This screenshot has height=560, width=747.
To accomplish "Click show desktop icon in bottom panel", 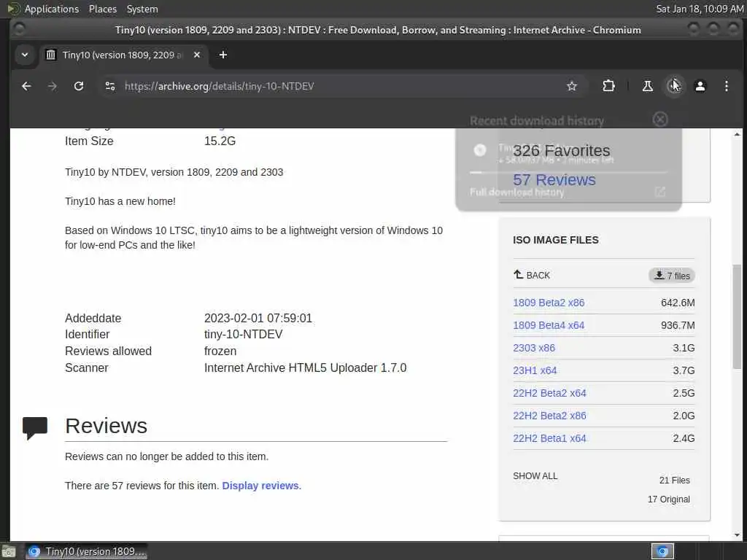I will coord(7,552).
